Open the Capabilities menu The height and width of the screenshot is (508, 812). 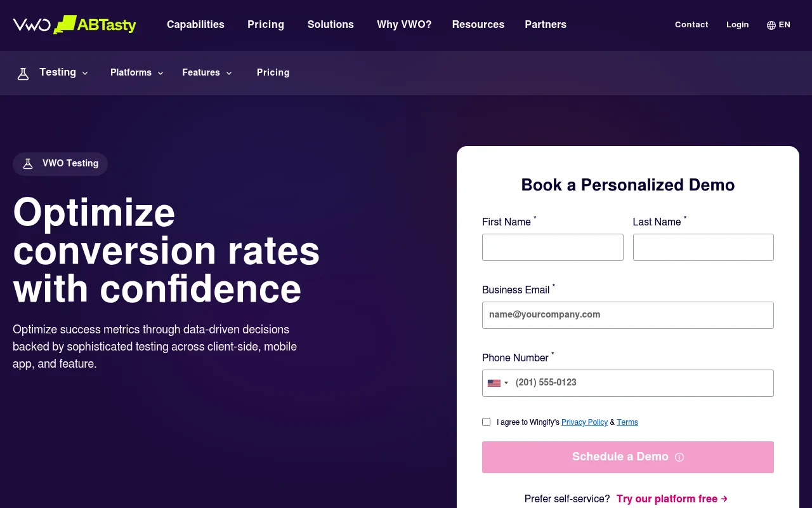tap(195, 25)
